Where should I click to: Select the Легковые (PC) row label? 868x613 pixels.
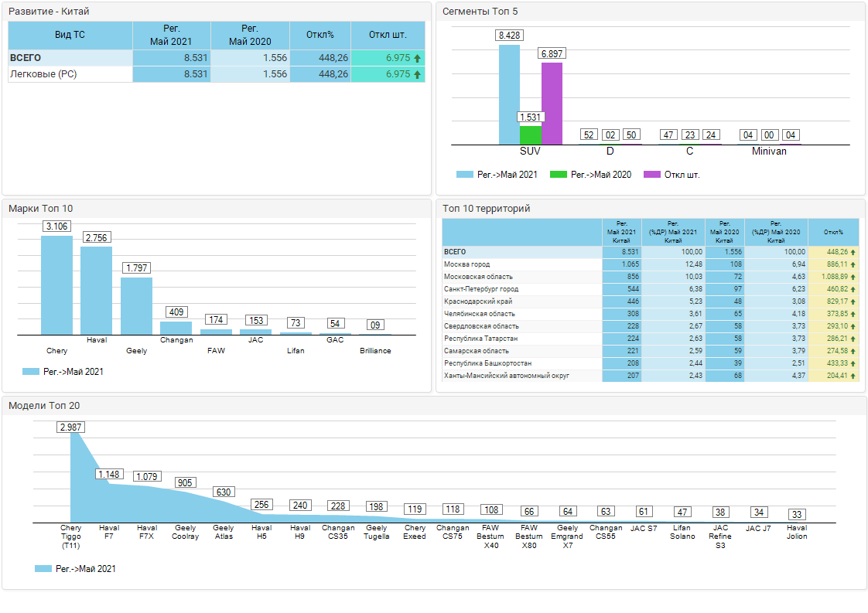click(43, 74)
